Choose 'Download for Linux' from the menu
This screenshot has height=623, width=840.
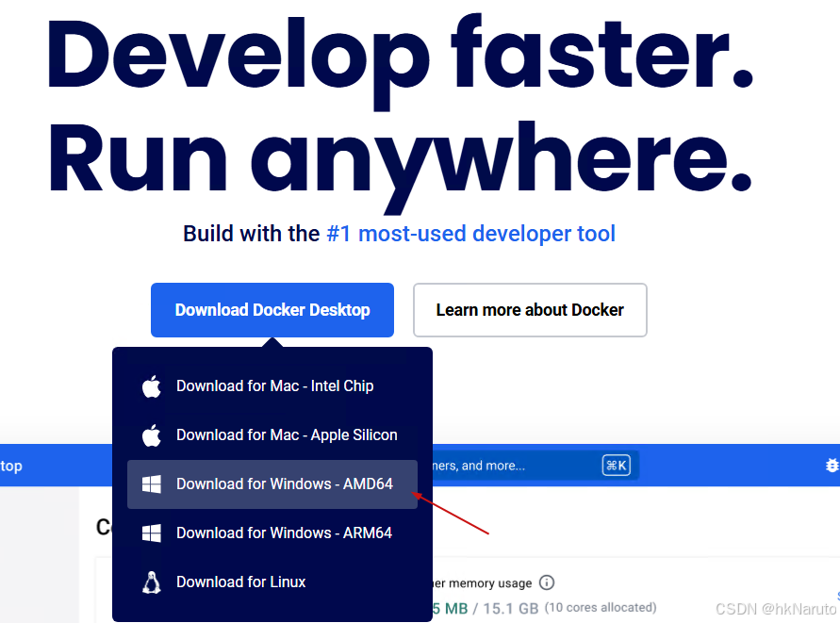(240, 582)
